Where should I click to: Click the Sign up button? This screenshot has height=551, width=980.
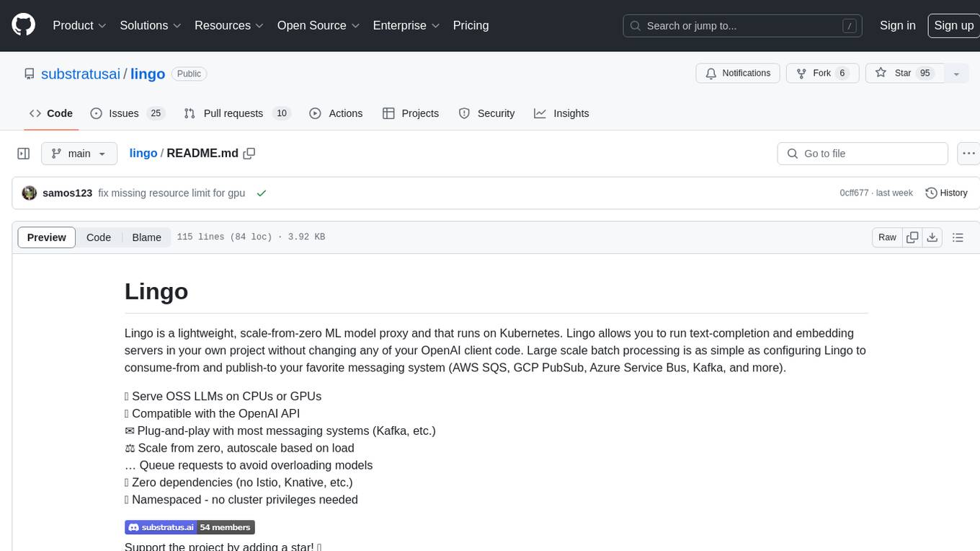(953, 25)
